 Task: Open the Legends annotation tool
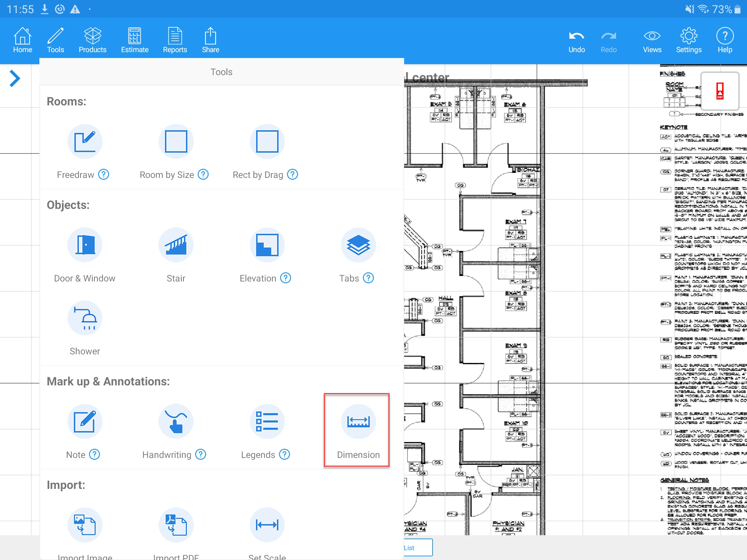(267, 421)
